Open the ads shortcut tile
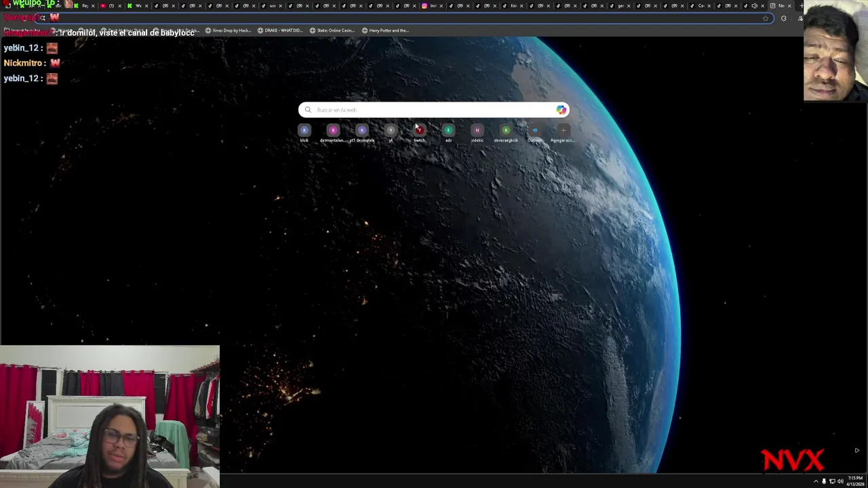 tap(448, 133)
